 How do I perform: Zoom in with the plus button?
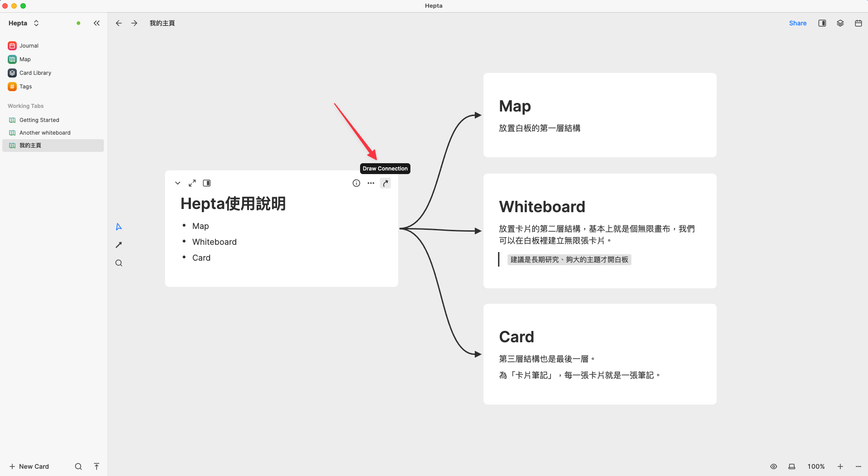(x=840, y=466)
